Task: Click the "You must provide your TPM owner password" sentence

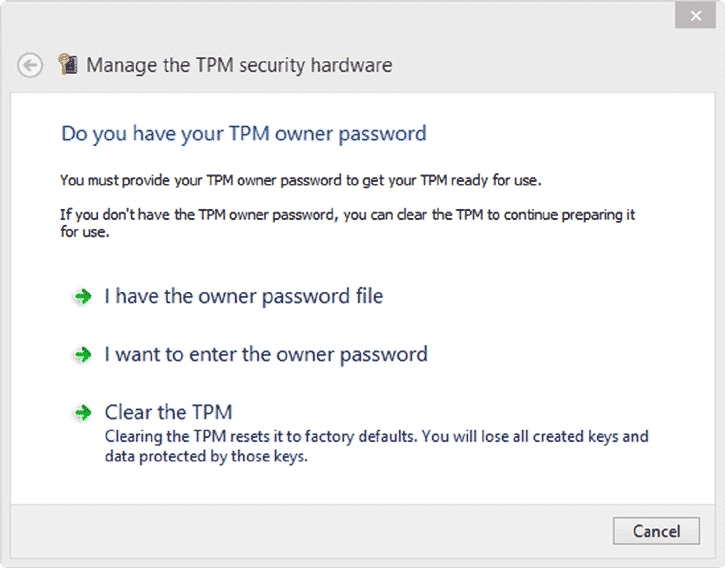Action: (x=300, y=181)
